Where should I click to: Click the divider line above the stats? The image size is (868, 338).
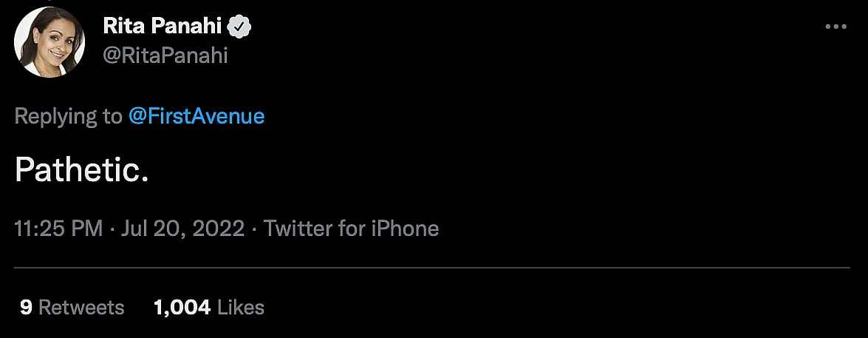434,268
